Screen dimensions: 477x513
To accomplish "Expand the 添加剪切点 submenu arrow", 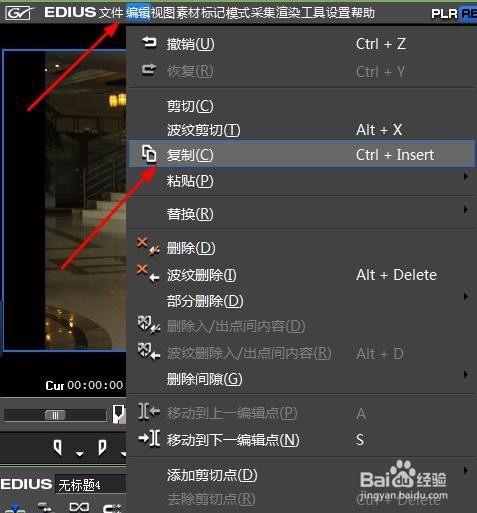I will click(x=466, y=471).
